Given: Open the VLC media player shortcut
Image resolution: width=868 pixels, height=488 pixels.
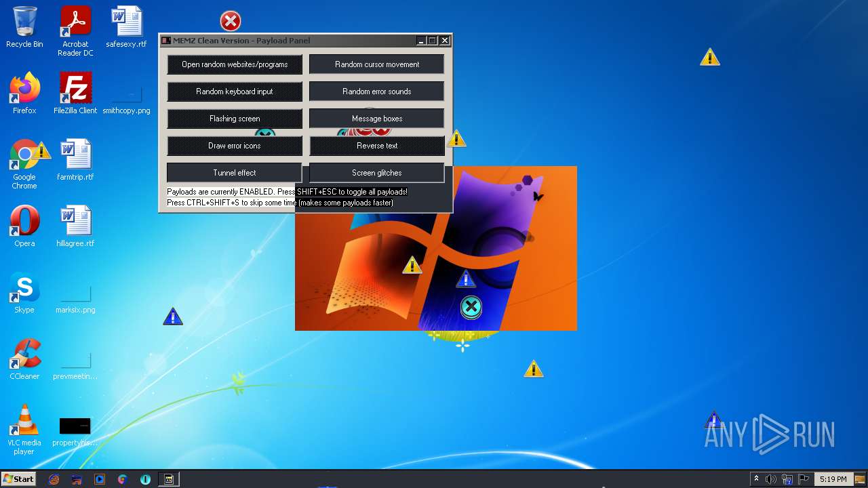Looking at the screenshot, I should (24, 430).
